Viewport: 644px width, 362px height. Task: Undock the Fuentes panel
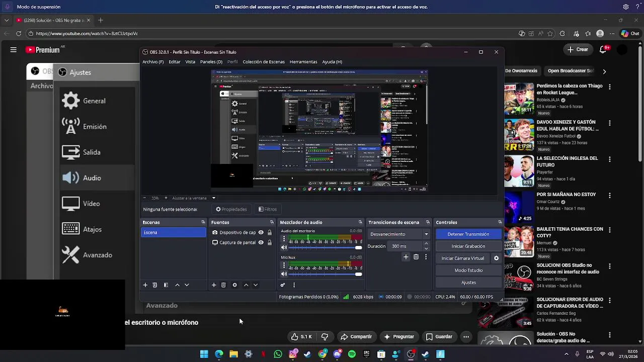(272, 222)
